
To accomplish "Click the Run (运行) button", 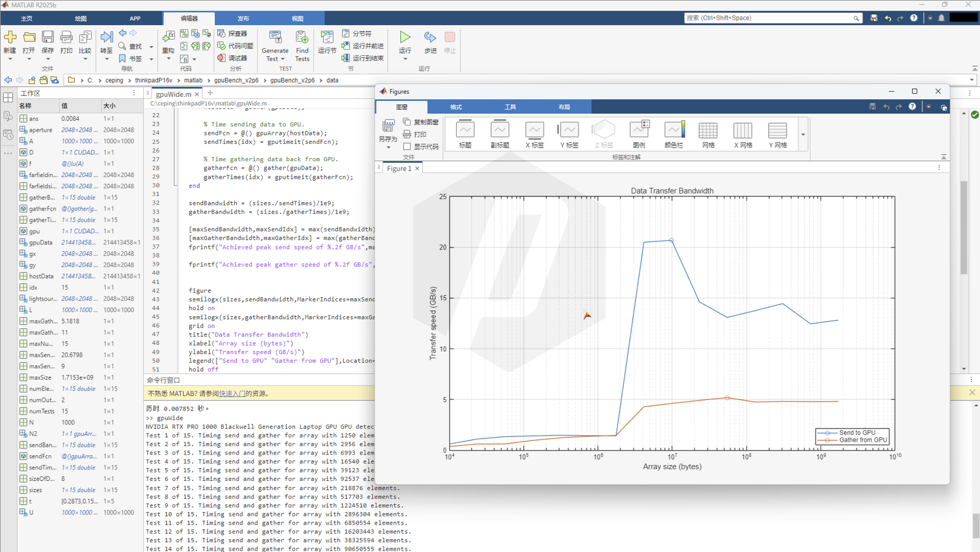I will [x=405, y=38].
